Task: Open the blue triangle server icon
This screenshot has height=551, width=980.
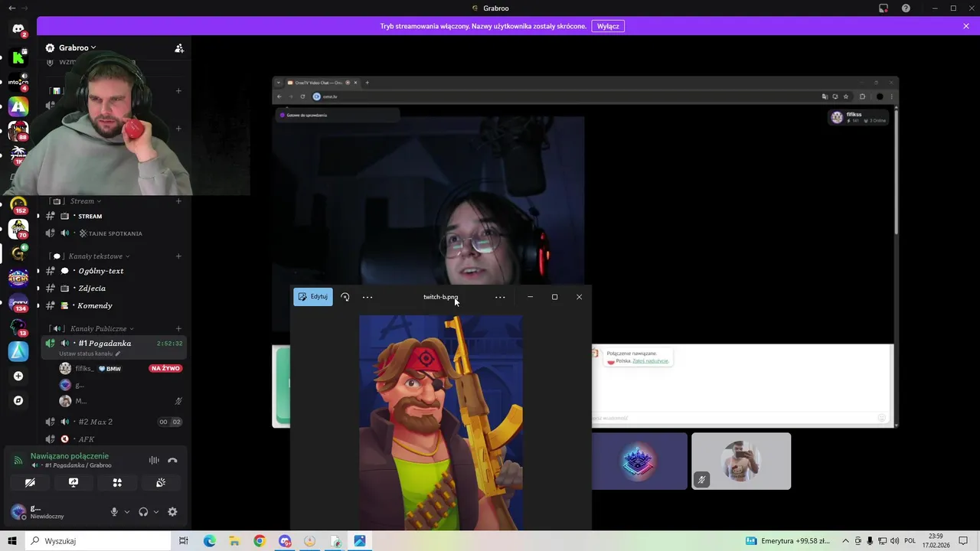Action: [x=18, y=351]
